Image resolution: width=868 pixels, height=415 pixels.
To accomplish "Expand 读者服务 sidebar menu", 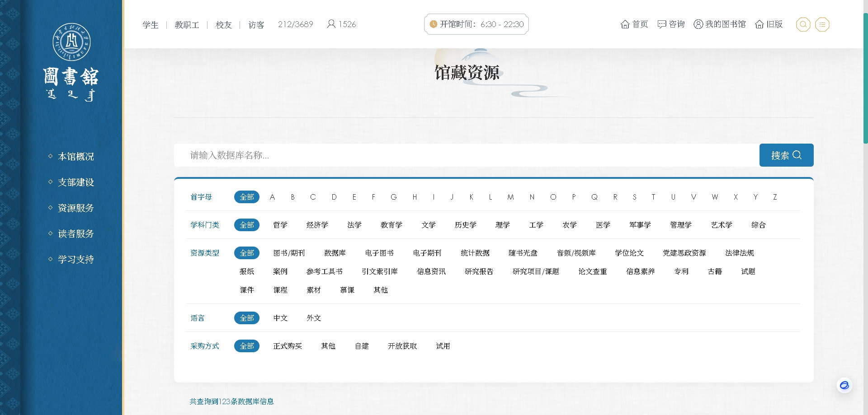I will (x=75, y=234).
